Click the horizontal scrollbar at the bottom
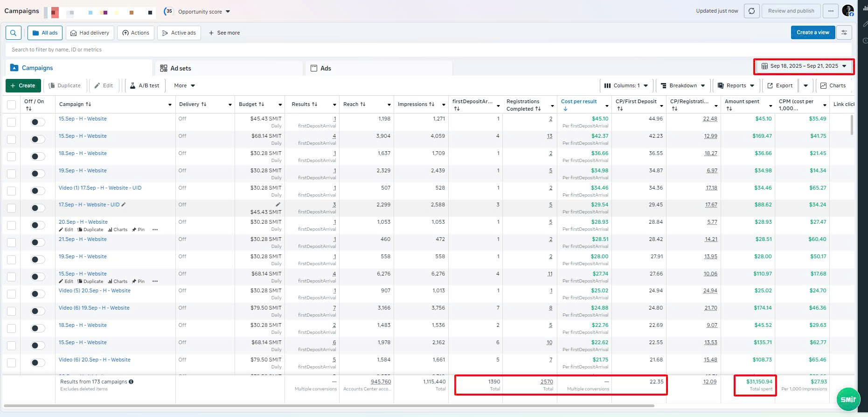 pos(328,406)
